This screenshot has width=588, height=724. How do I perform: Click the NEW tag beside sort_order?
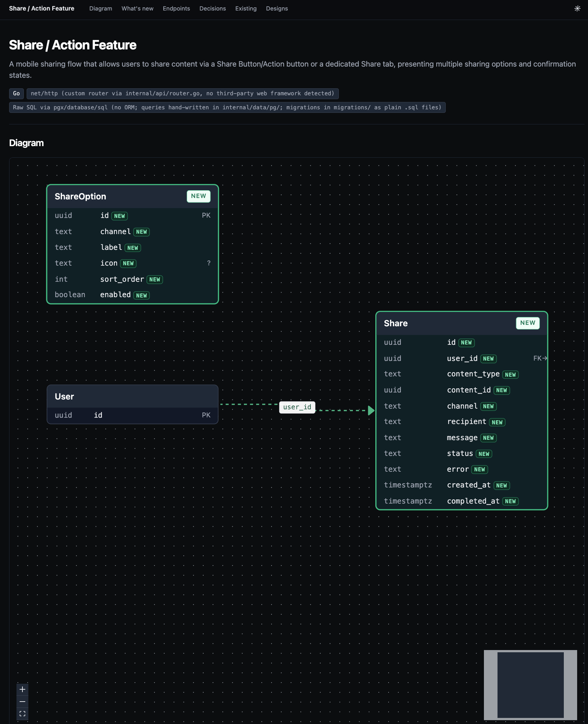pos(155,280)
